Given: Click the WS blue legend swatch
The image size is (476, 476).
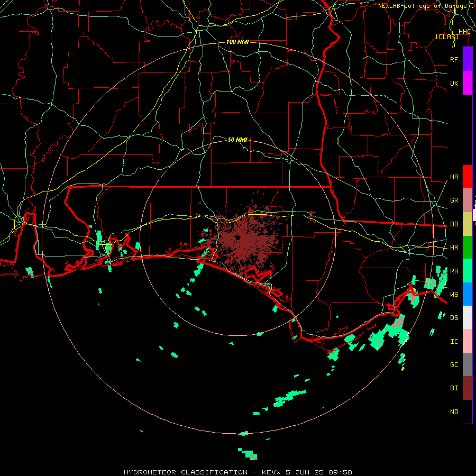Looking at the screenshot, I should pyautogui.click(x=467, y=294).
